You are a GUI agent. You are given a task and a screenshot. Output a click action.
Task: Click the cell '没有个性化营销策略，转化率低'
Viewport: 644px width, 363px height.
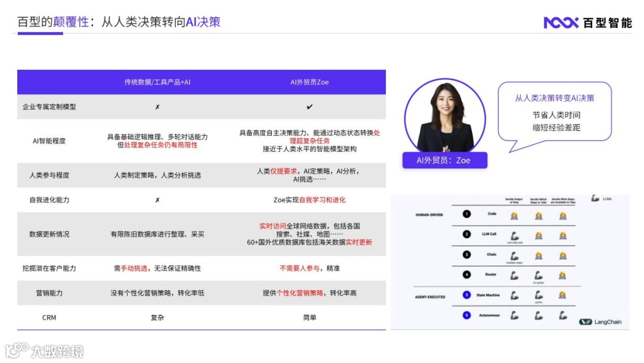[157, 293]
